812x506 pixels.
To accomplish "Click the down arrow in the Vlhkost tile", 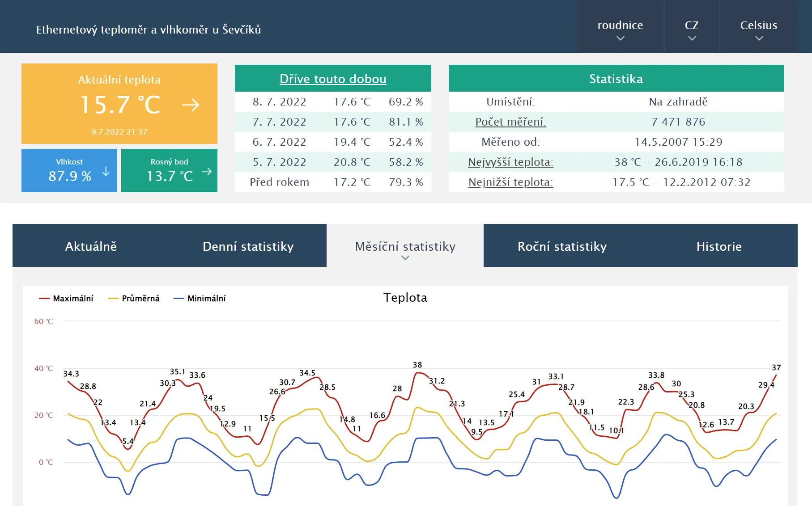I will tap(106, 170).
